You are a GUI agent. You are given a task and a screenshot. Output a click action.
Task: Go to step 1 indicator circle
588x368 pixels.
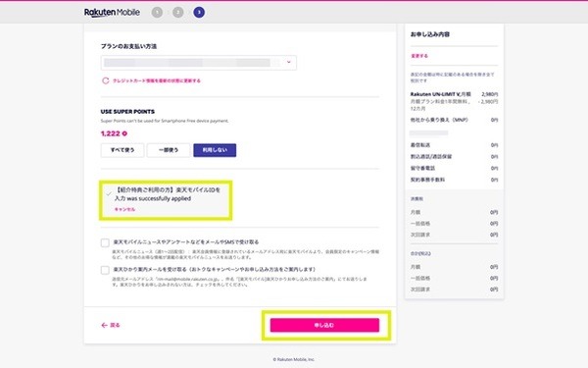tap(157, 13)
